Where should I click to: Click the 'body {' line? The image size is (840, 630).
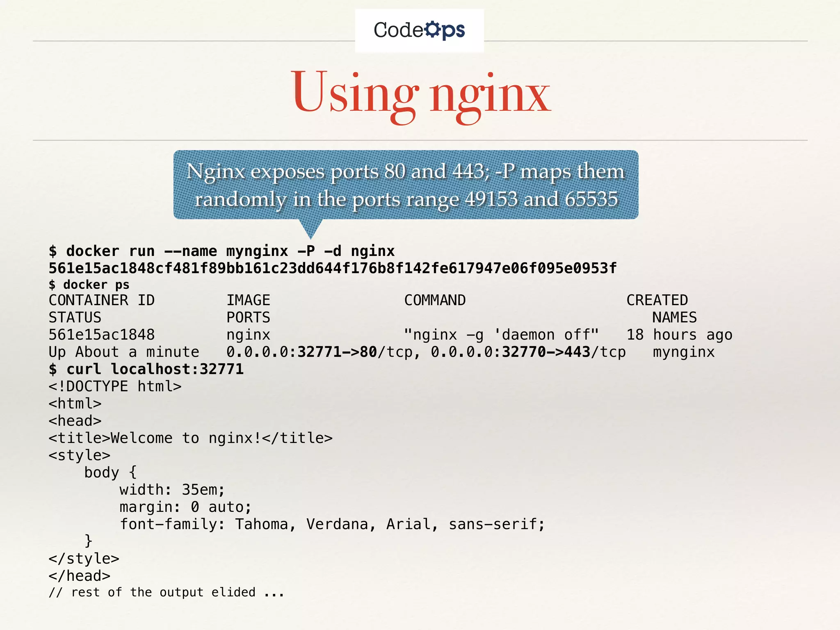[x=110, y=472]
